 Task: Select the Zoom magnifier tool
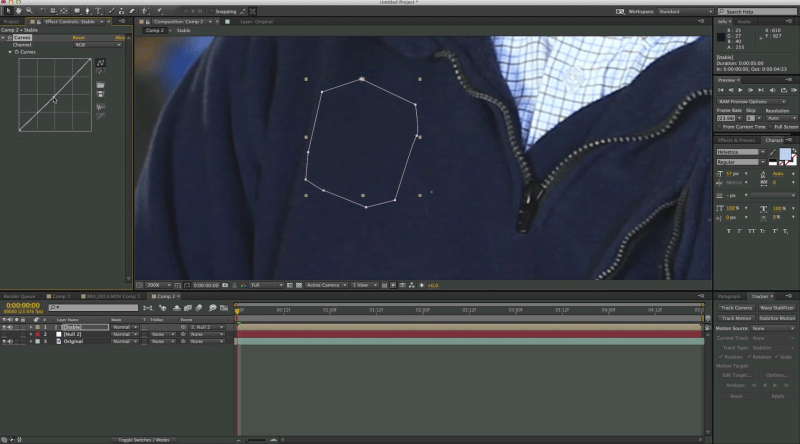click(29, 11)
